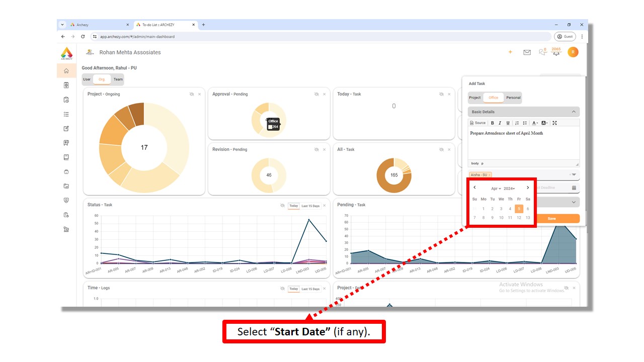Reload the browser page
644x362 pixels.
pos(83,37)
